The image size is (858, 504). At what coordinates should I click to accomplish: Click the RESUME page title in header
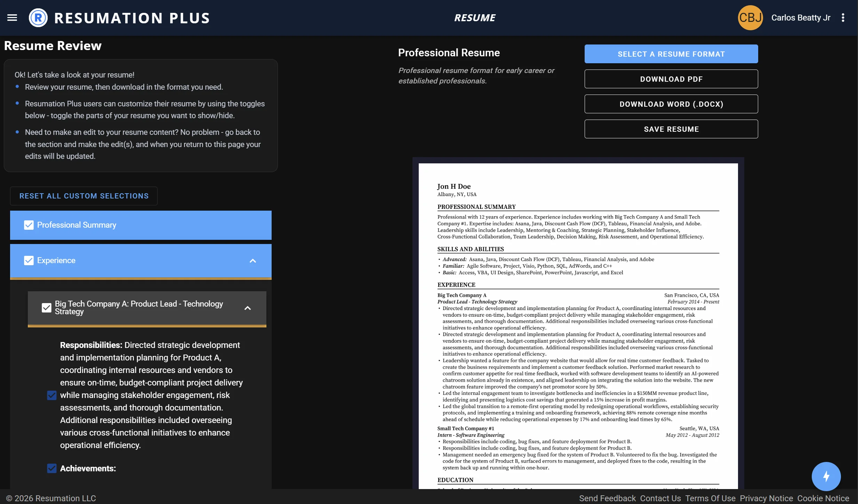coord(475,18)
